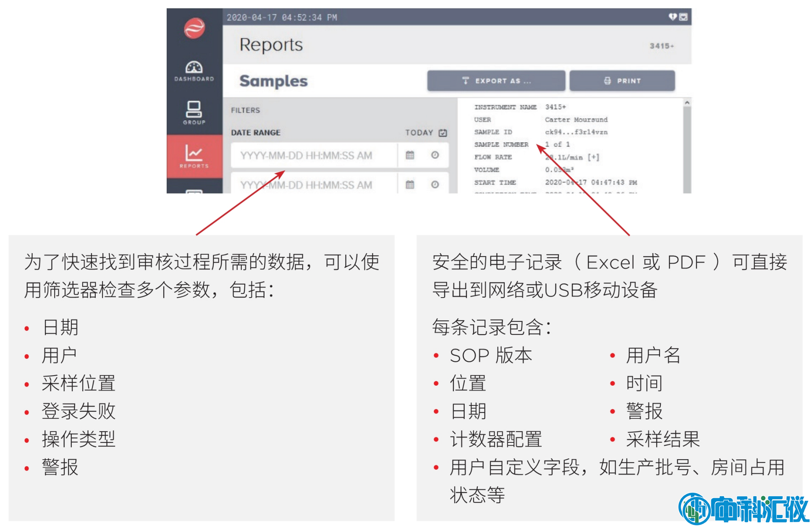
Task: Click the notification icon at top right
Action: (684, 18)
